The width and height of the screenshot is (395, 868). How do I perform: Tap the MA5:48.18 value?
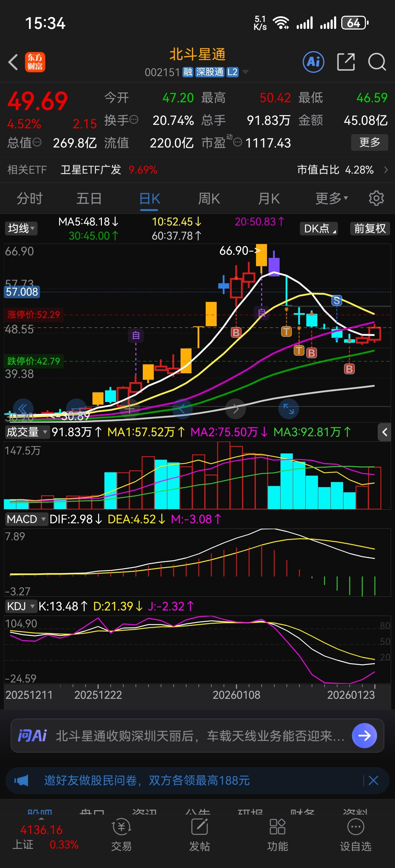tap(88, 221)
